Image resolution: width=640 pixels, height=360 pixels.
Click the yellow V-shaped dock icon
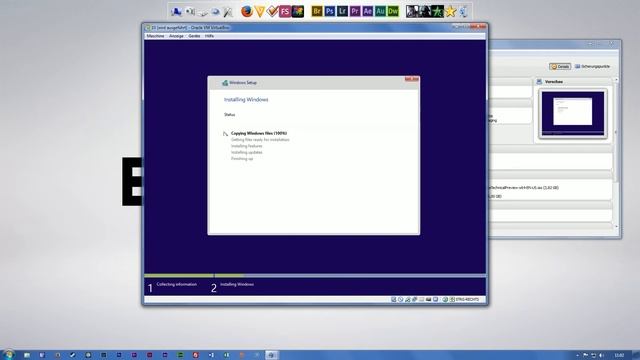point(260,11)
